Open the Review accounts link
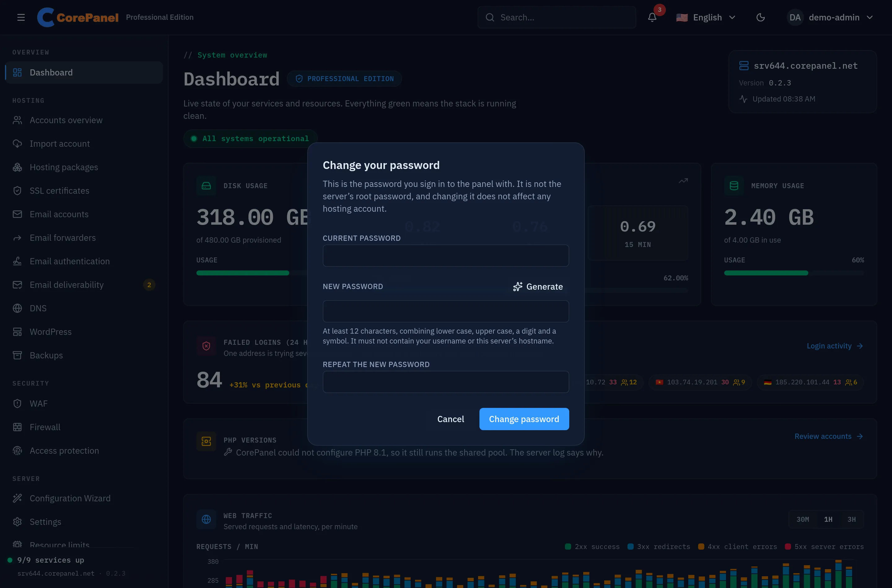Screen dimensions: 892x588 pos(829,436)
